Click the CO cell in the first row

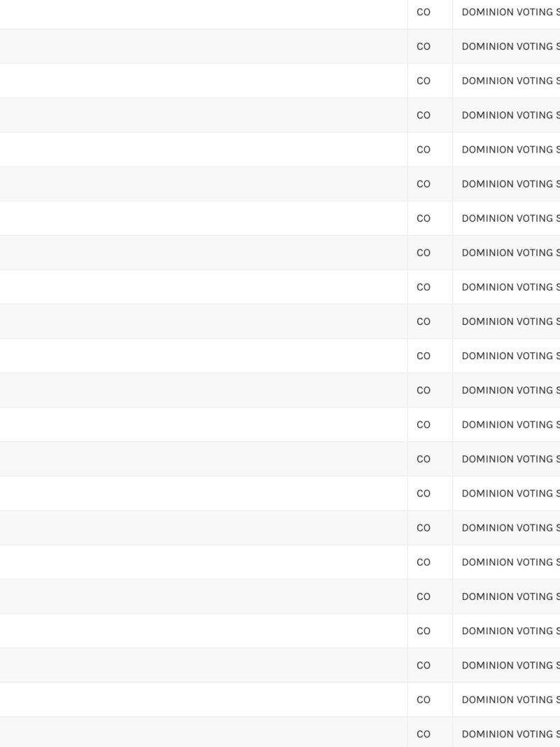coord(423,12)
